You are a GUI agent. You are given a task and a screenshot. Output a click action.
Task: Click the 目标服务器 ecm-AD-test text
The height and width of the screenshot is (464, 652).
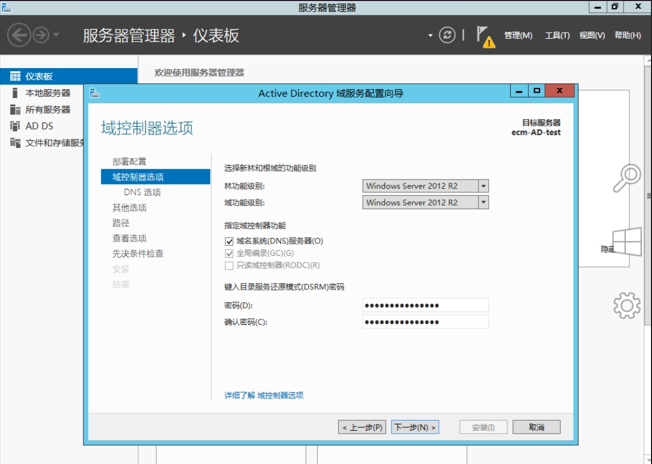tap(536, 127)
